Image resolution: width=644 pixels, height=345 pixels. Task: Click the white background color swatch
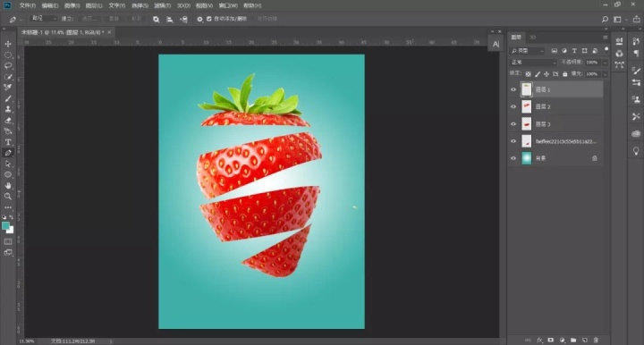[x=11, y=231]
